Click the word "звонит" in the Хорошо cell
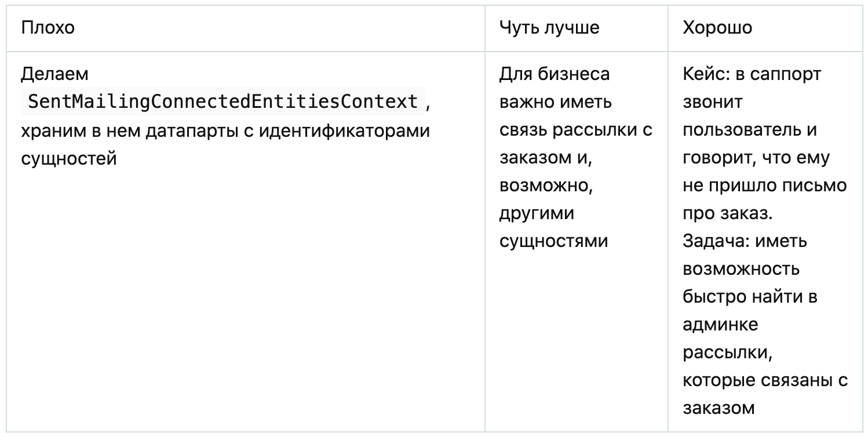The image size is (868, 436). (x=712, y=102)
